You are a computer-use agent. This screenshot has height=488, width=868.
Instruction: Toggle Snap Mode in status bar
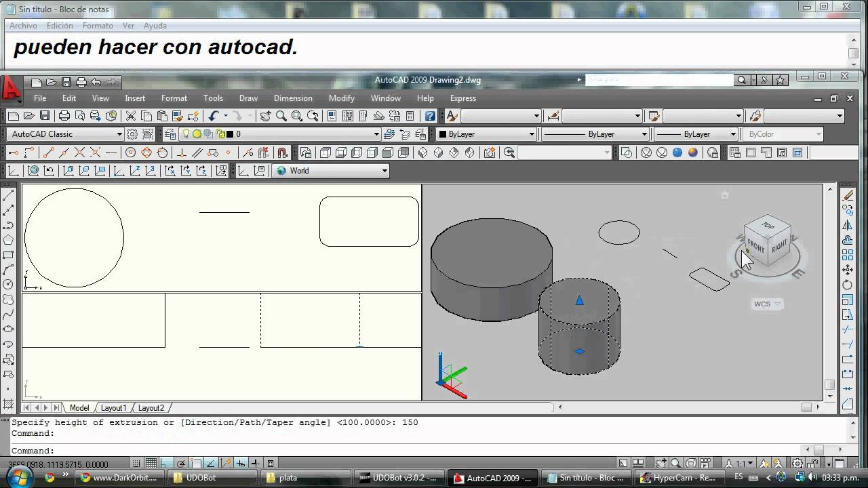click(x=136, y=464)
